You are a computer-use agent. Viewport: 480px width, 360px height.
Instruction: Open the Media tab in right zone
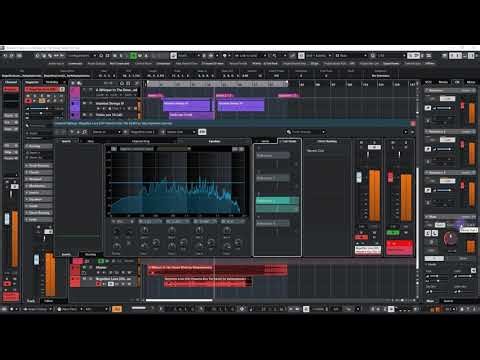tap(443, 82)
